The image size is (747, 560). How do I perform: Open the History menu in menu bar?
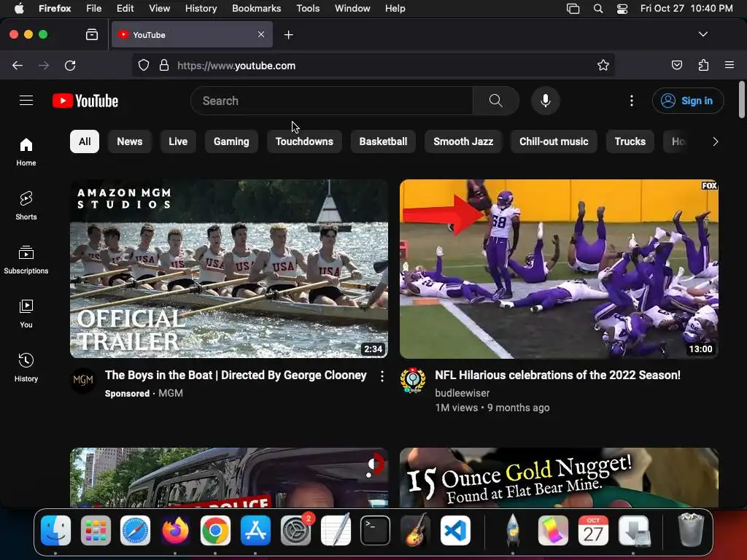tap(201, 9)
